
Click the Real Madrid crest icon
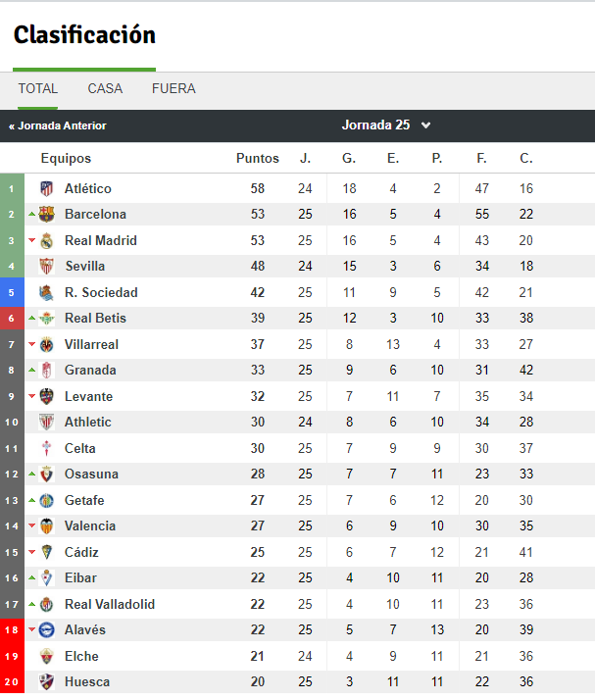click(x=46, y=240)
